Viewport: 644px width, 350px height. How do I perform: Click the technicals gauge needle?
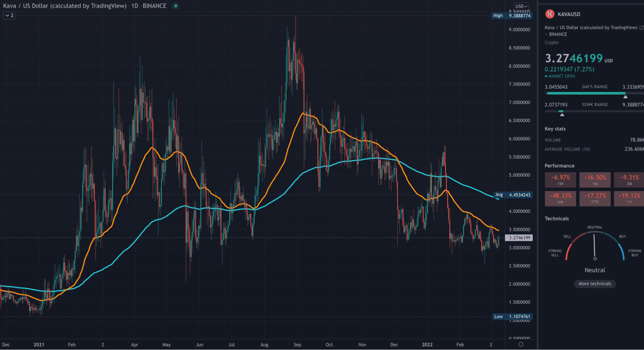tap(594, 247)
